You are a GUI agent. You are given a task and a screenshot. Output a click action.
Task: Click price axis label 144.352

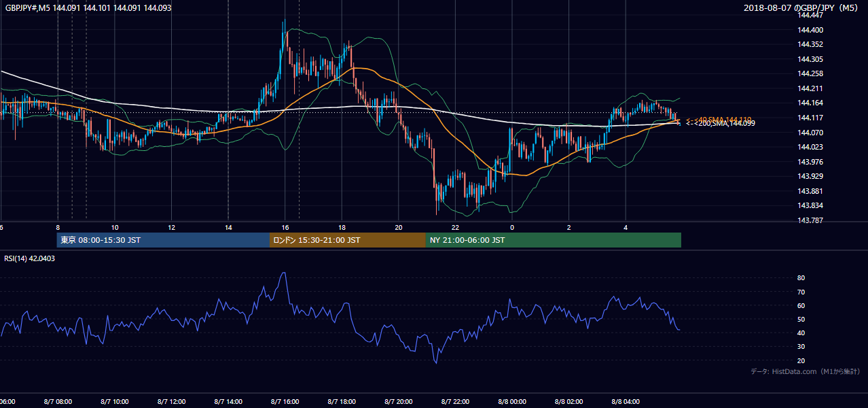[x=811, y=44]
